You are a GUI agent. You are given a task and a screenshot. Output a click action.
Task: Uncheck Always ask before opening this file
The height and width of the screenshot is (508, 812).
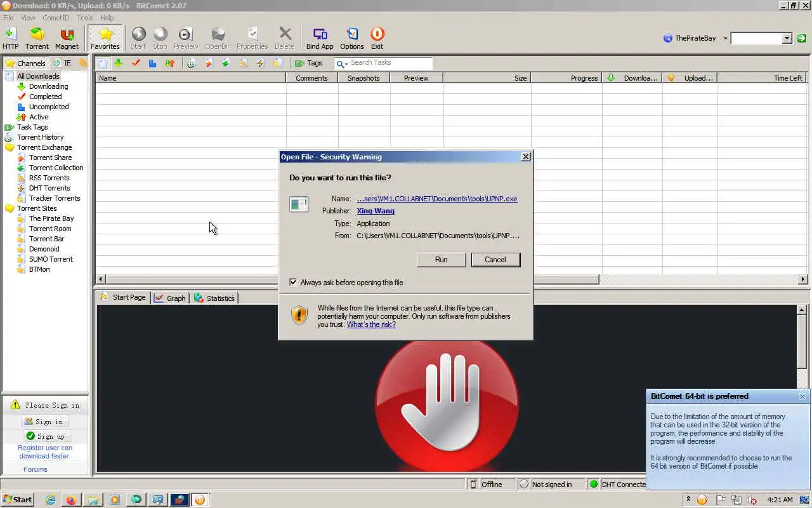coord(293,283)
